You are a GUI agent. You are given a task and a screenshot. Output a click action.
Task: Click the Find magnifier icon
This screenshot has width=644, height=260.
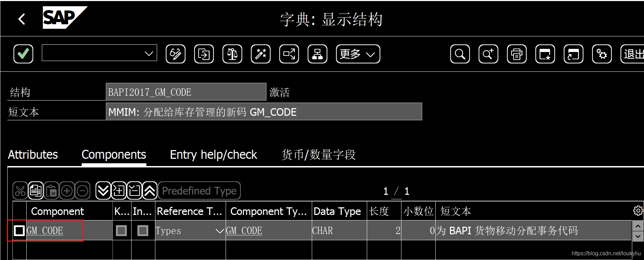tap(460, 54)
